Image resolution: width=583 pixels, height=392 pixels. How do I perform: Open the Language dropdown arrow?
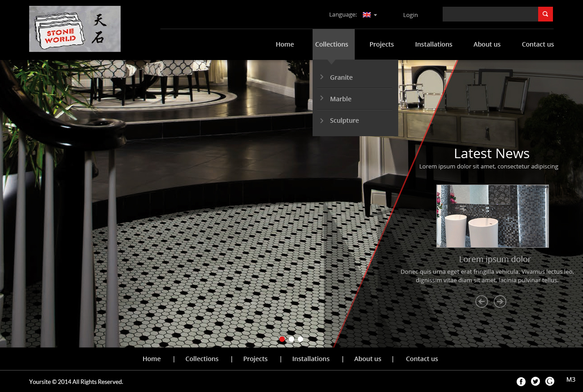click(375, 15)
